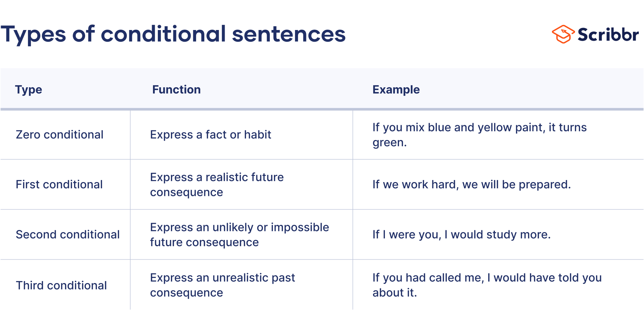Select the unlikely or impossible future consequence cell
The height and width of the screenshot is (310, 644).
coord(239,234)
